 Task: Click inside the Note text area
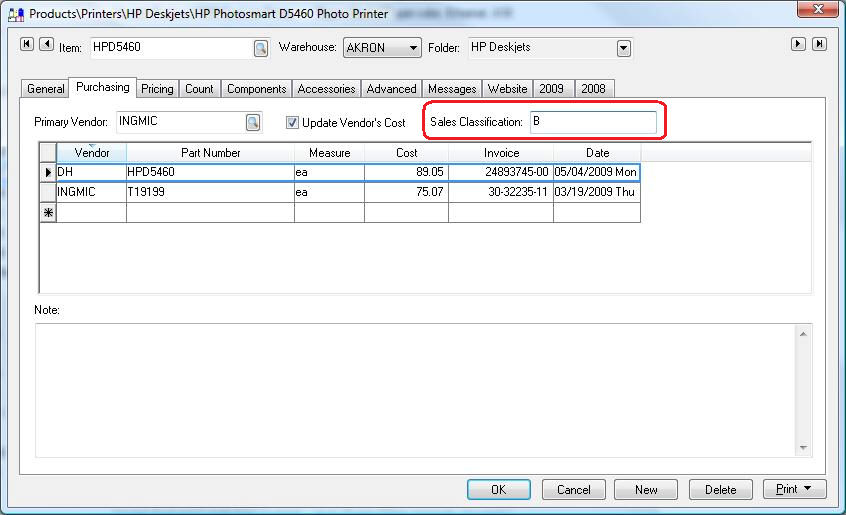(x=414, y=390)
